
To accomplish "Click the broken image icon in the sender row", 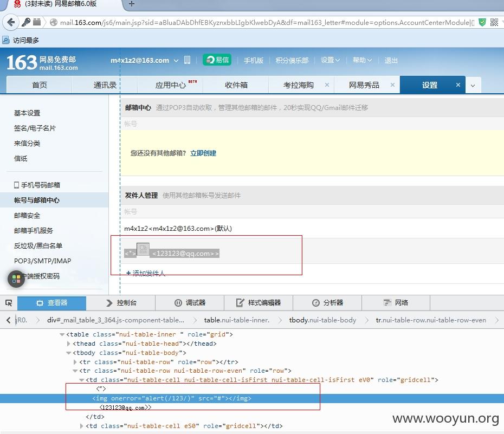I will [x=143, y=249].
